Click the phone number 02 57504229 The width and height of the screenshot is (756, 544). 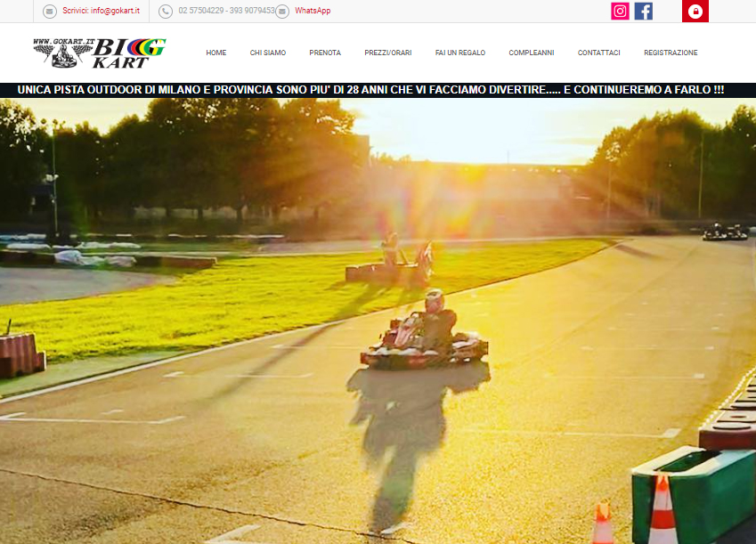point(200,11)
